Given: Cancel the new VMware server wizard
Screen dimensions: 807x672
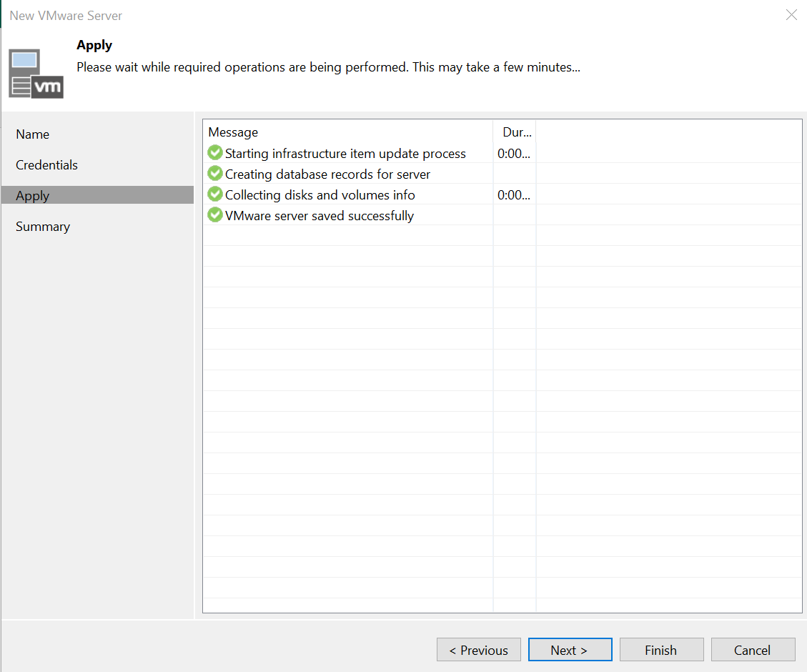Looking at the screenshot, I should (x=753, y=650).
